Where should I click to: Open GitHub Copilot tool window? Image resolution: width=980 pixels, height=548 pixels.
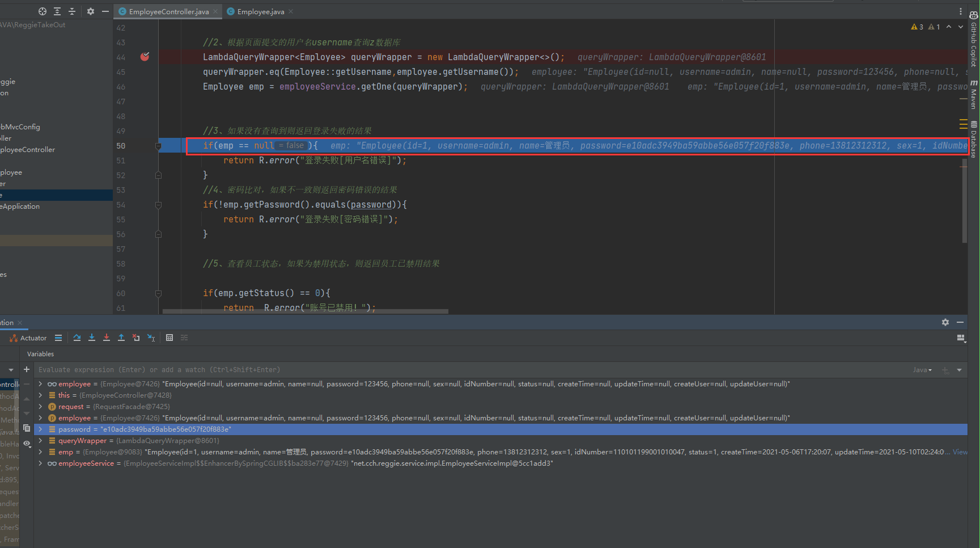pyautogui.click(x=974, y=40)
